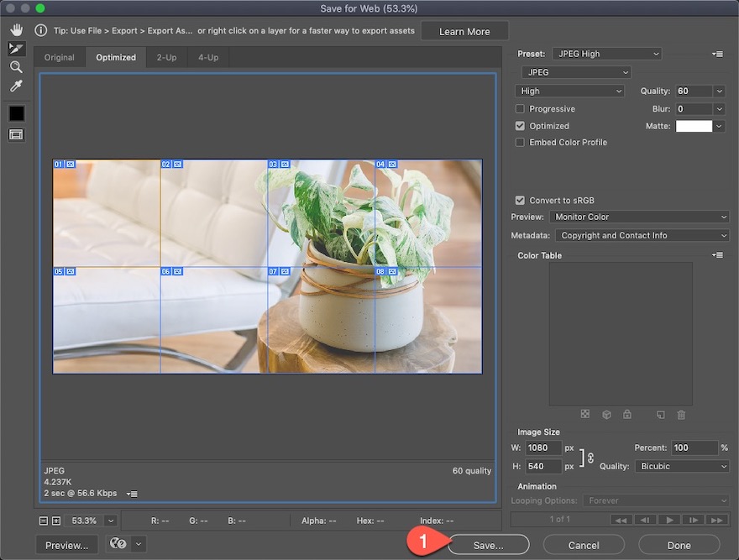Select the Eyedropper tool
The image size is (739, 560).
tap(16, 86)
